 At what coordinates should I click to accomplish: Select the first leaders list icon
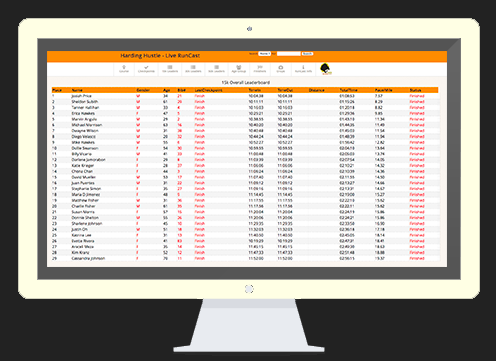[x=170, y=69]
